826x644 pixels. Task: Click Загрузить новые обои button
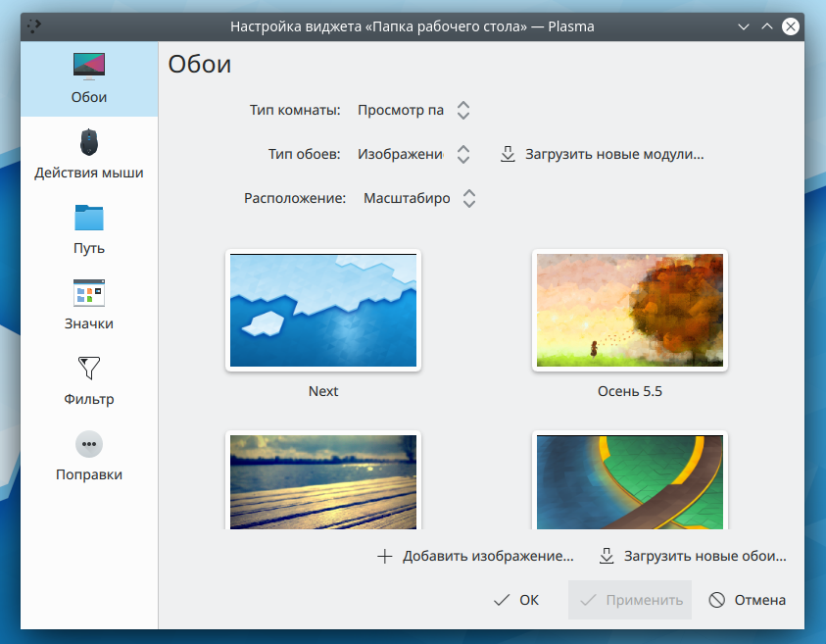point(694,556)
